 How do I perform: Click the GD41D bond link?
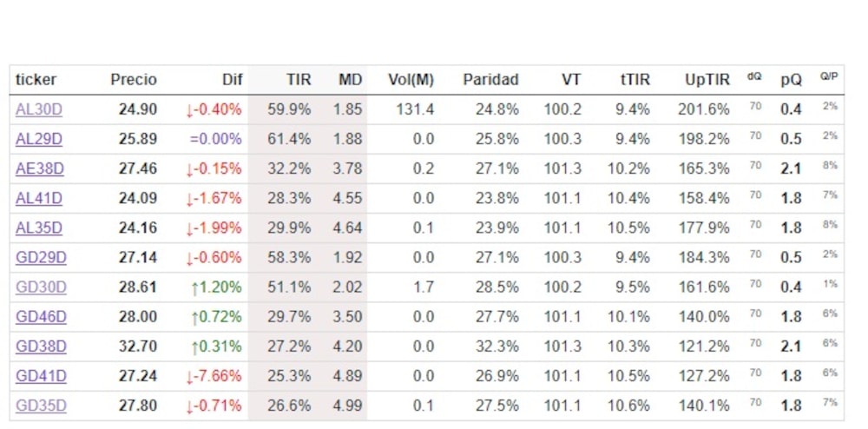[x=41, y=376]
